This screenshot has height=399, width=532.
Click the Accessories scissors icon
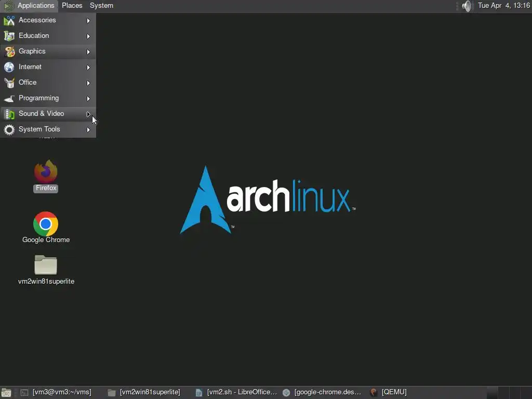pyautogui.click(x=9, y=21)
